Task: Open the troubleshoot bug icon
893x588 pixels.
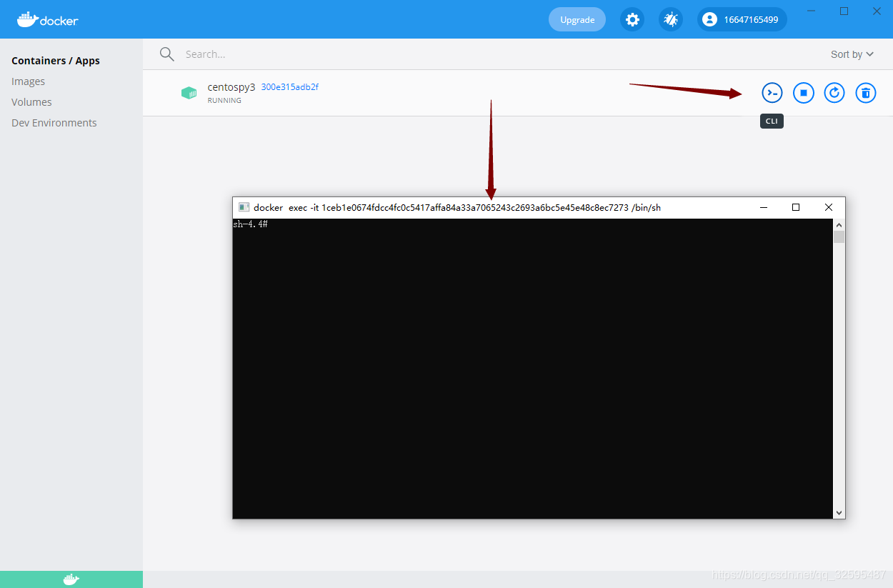Action: [671, 19]
